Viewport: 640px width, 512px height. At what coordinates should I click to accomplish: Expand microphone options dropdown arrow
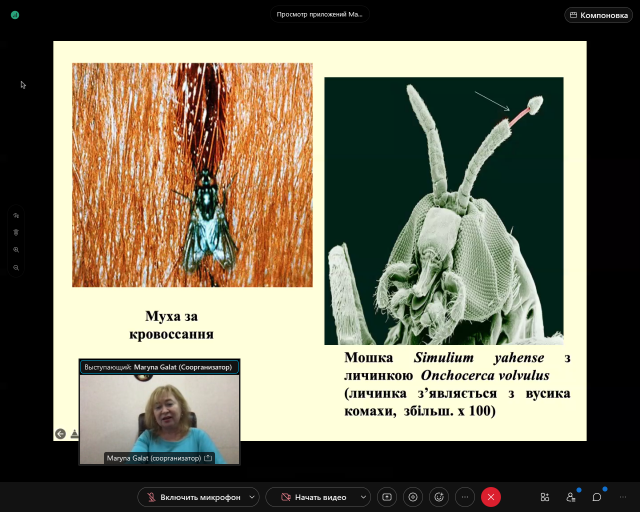tap(252, 497)
